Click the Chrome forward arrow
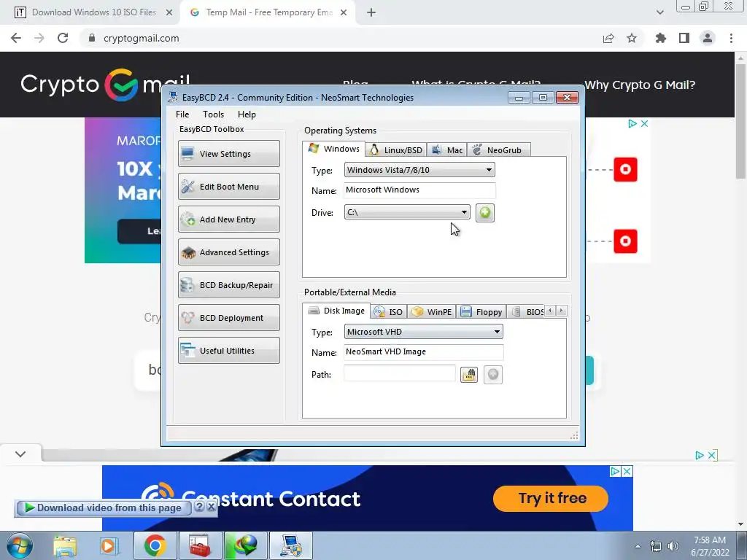This screenshot has width=747, height=560. click(x=39, y=38)
